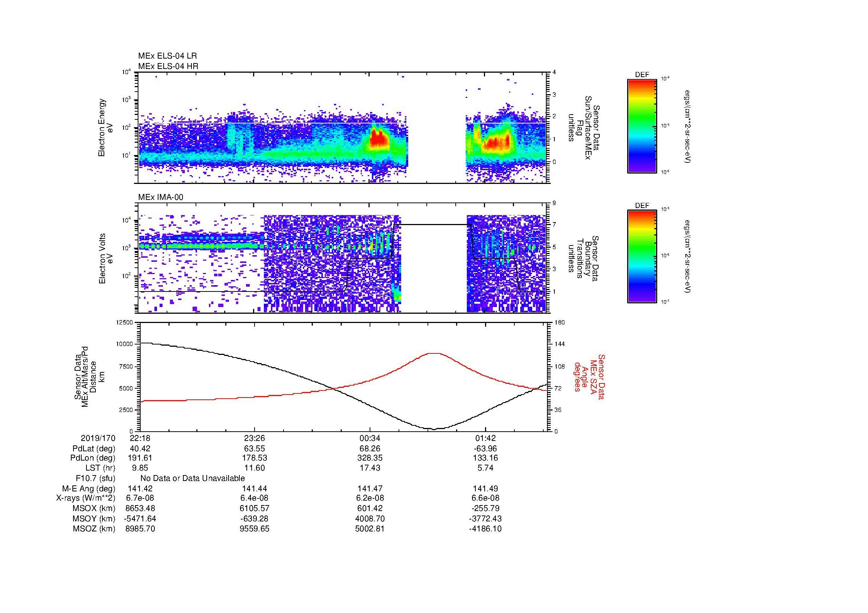Click the 'MSOZ (km)' row label
The height and width of the screenshot is (613, 868).
coord(94,529)
